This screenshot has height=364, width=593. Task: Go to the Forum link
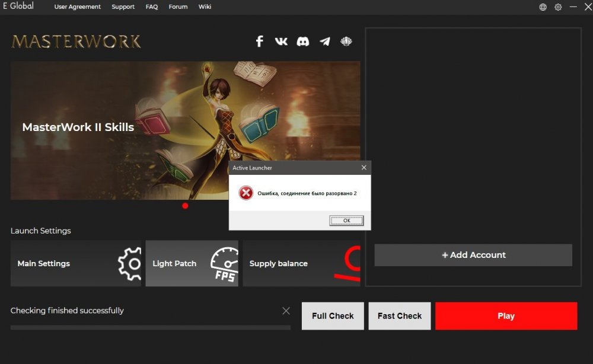[x=178, y=7]
